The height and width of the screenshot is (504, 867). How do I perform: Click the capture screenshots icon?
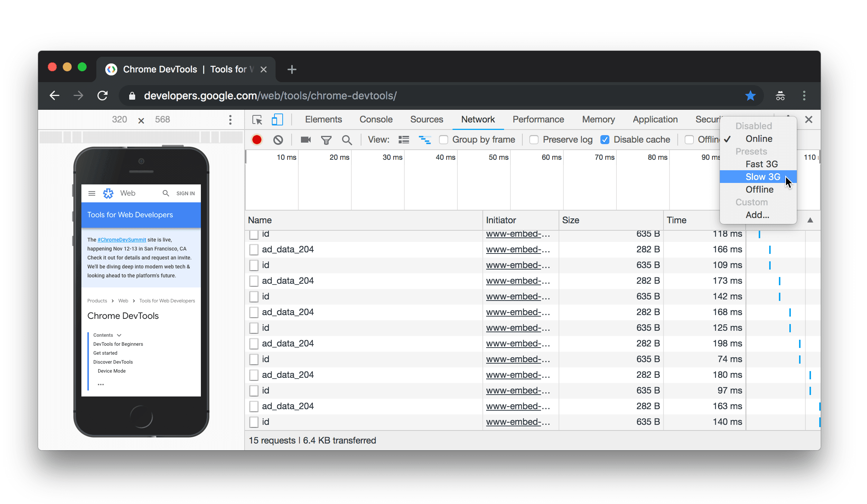point(306,139)
